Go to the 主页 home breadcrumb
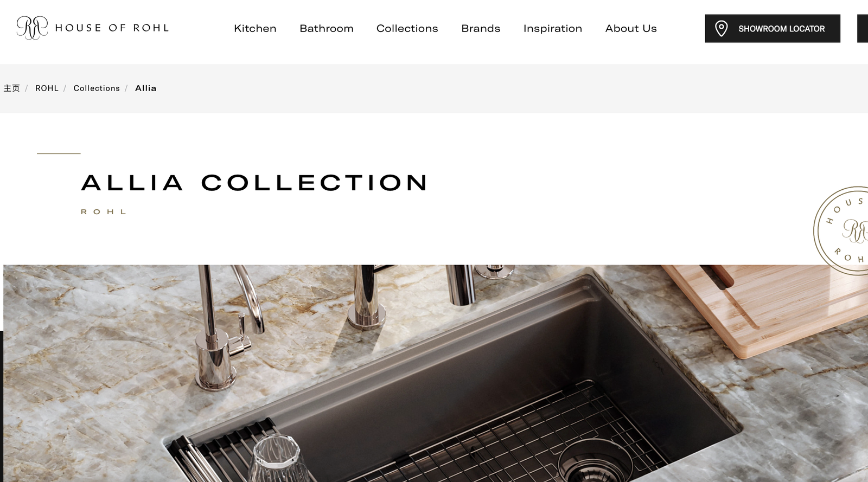This screenshot has height=482, width=868. point(11,88)
